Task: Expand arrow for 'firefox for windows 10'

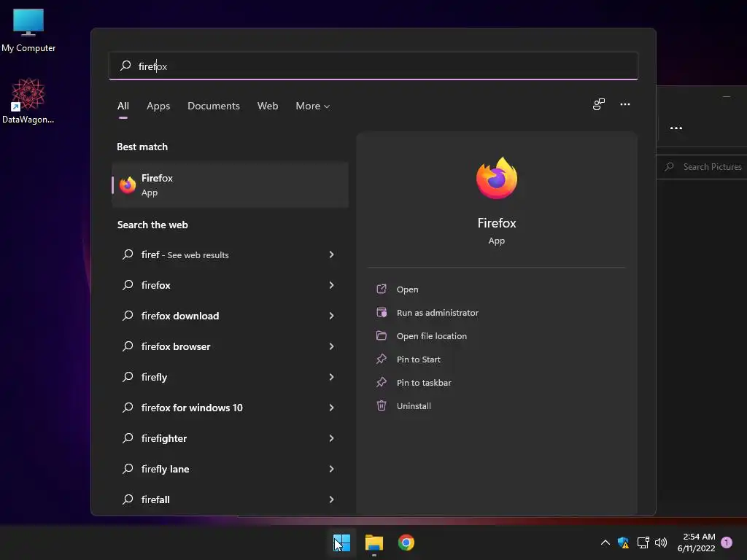Action: click(x=332, y=408)
